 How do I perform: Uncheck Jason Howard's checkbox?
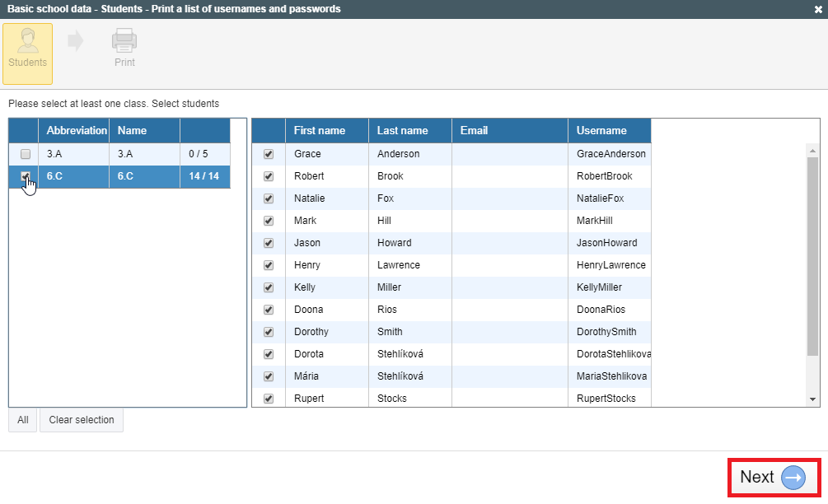(269, 243)
